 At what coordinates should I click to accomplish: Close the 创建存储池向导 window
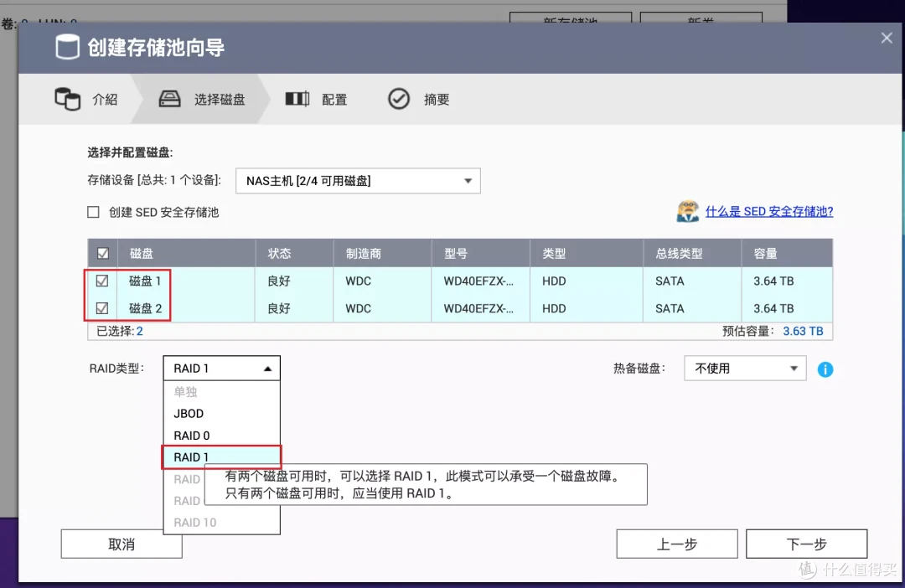click(x=886, y=38)
